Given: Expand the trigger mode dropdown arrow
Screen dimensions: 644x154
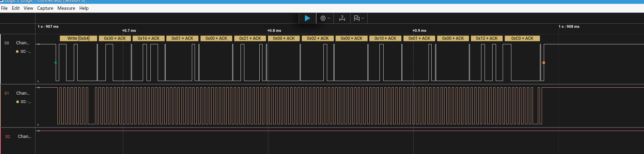Looking at the screenshot, I should pos(329,18).
